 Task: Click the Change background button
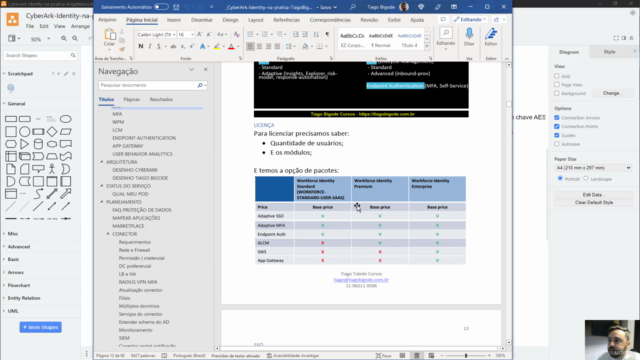coord(613,93)
